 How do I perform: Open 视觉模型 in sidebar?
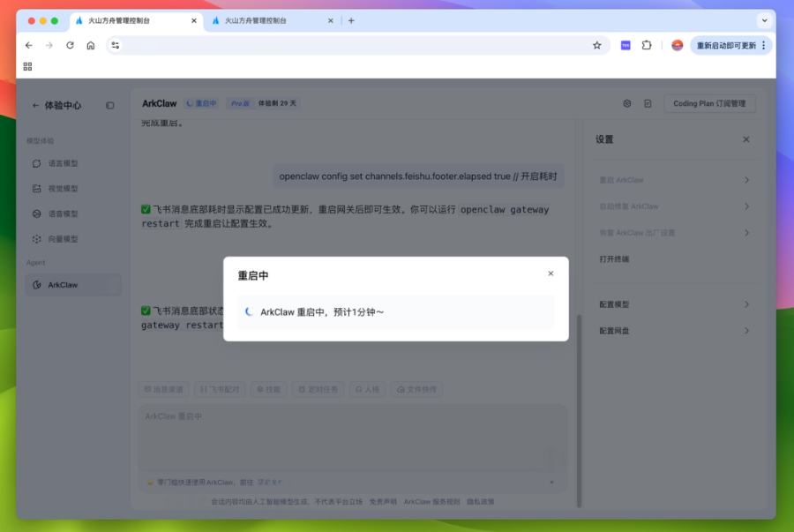(63, 188)
